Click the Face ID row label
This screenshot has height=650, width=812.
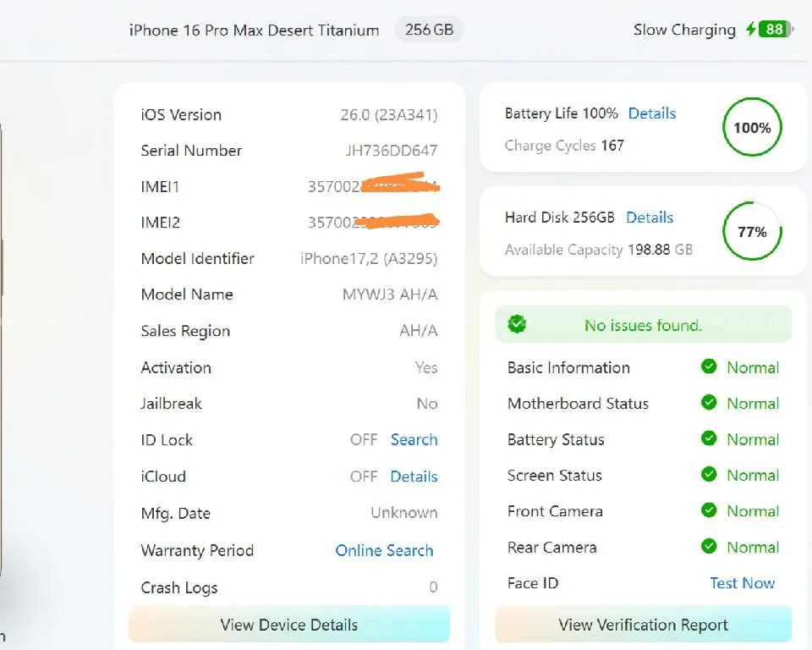pos(533,583)
